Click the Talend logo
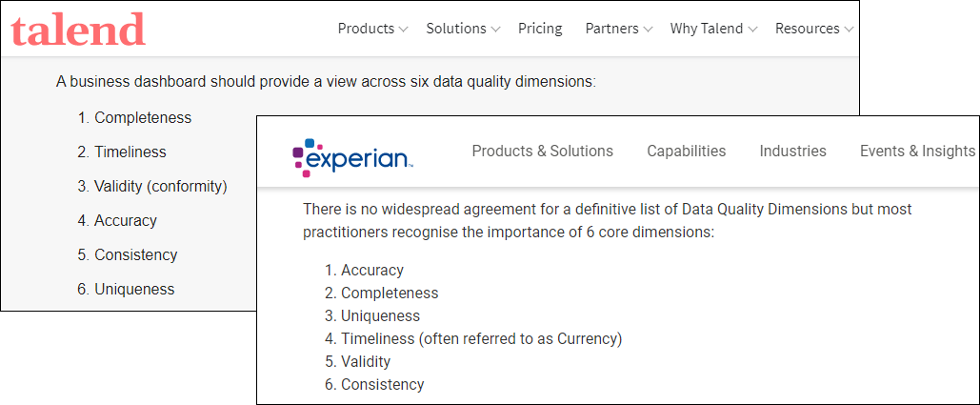Screen dimensions: 980x405 [78, 30]
